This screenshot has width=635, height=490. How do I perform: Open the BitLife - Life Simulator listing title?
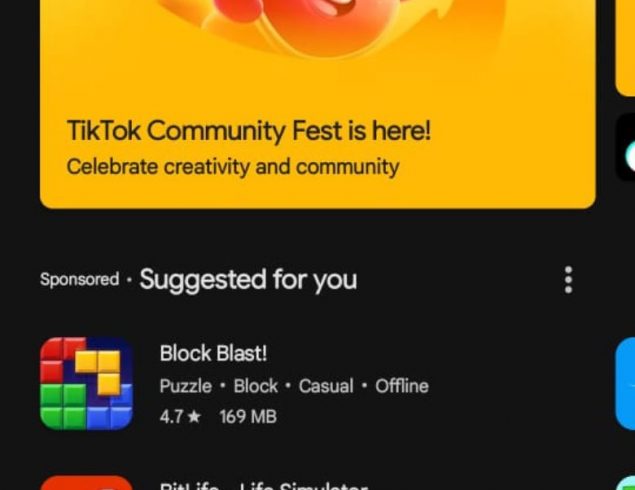pos(264,485)
